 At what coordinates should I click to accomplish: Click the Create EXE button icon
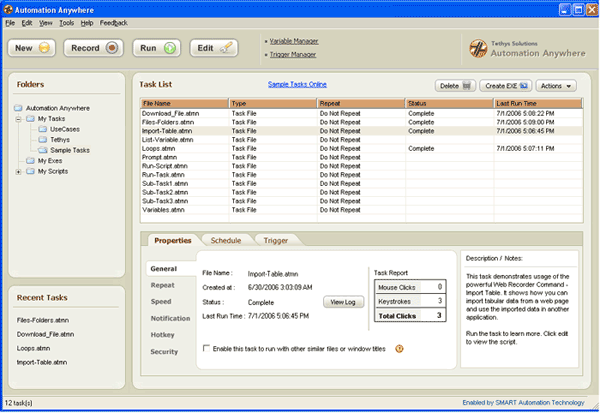(525, 86)
